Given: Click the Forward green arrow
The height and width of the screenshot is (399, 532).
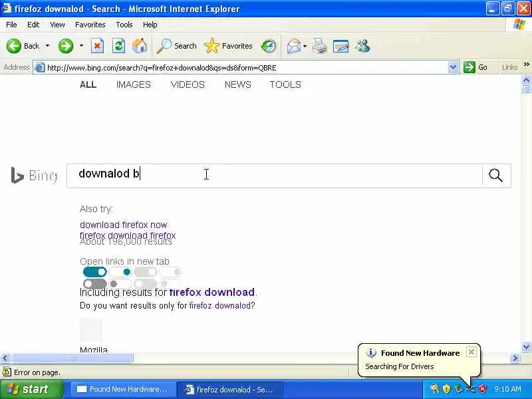Looking at the screenshot, I should 66,46.
